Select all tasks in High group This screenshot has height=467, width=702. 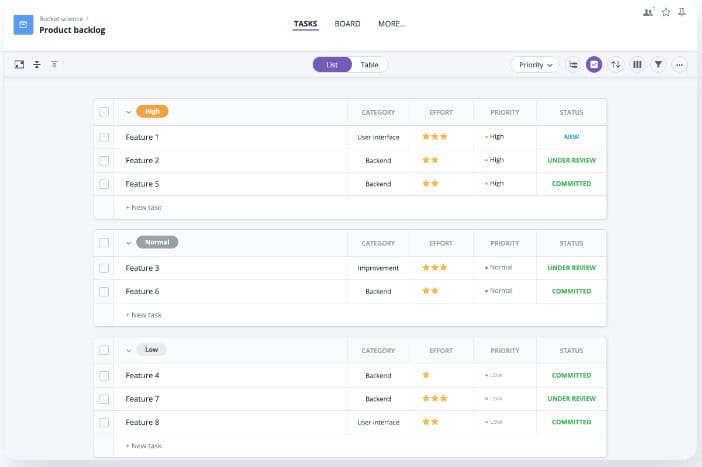pos(104,112)
